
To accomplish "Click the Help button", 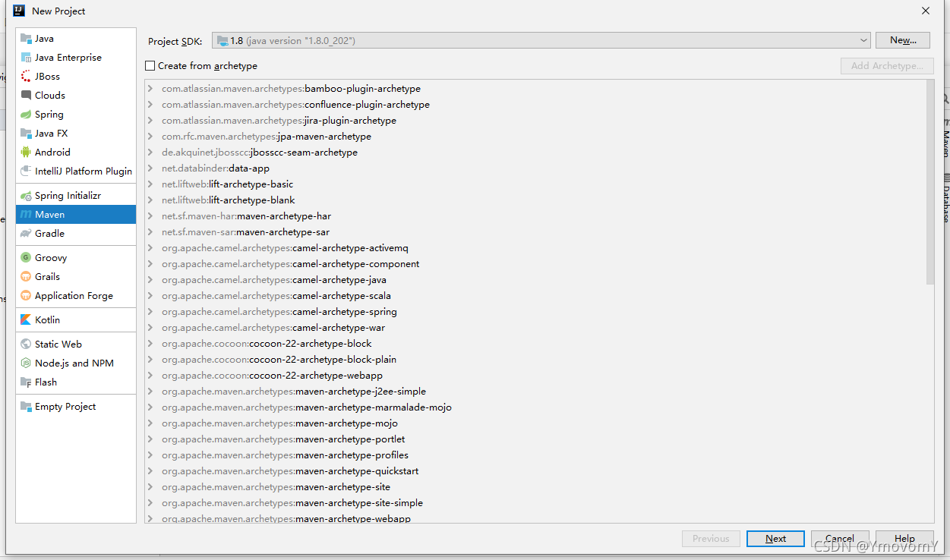I will (904, 539).
